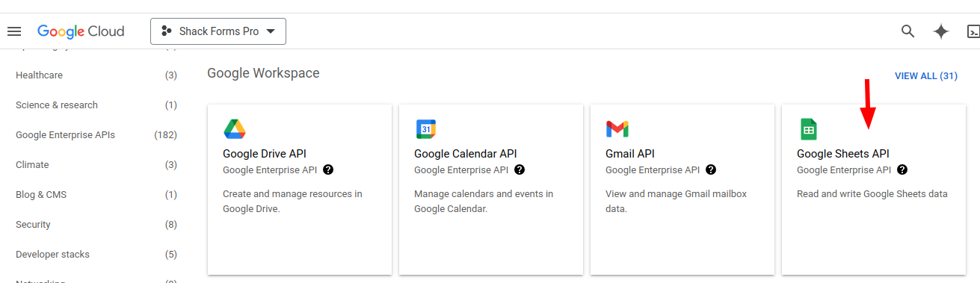Expand the Shack Forms Pro project selector

[218, 31]
